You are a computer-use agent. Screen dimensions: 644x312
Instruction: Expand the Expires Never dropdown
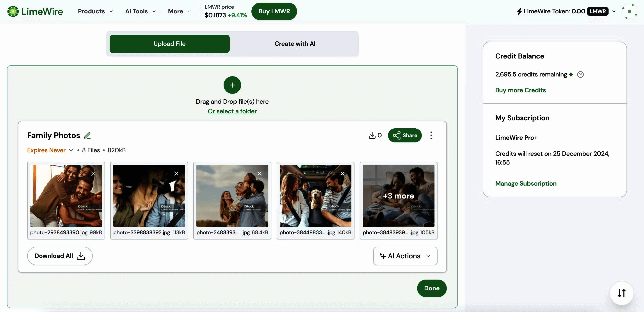[50, 150]
